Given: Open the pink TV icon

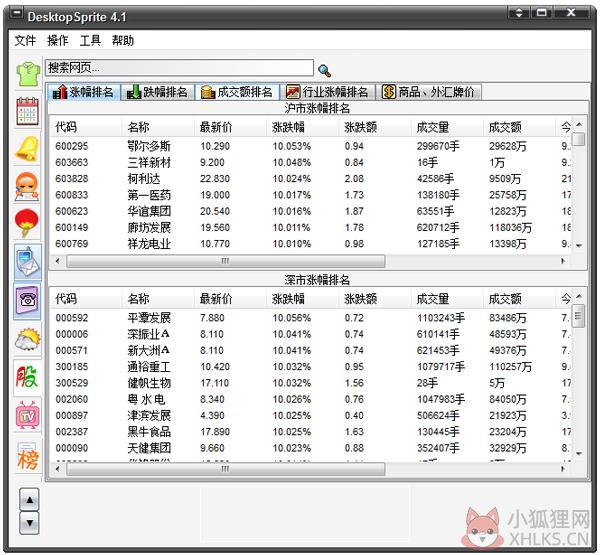Looking at the screenshot, I should (x=28, y=415).
